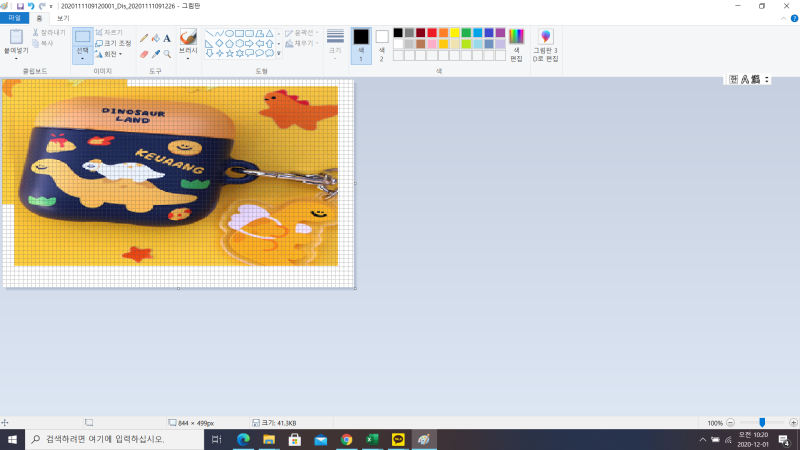
Task: Choose the yellow color swatch
Action: coord(455,33)
